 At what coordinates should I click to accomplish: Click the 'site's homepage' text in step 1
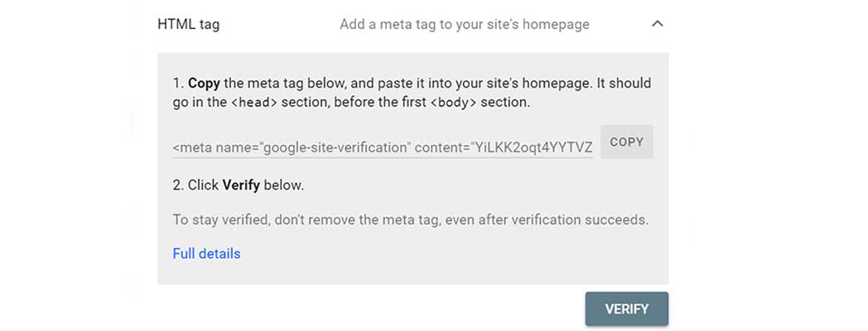click(521, 83)
